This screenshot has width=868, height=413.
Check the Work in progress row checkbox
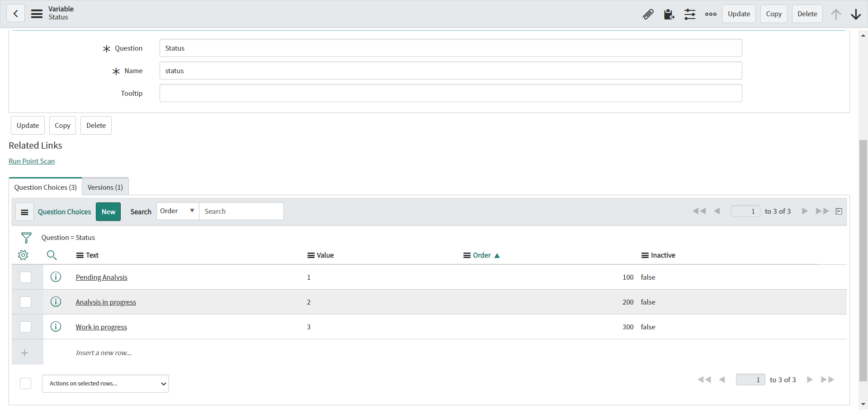[x=26, y=327]
